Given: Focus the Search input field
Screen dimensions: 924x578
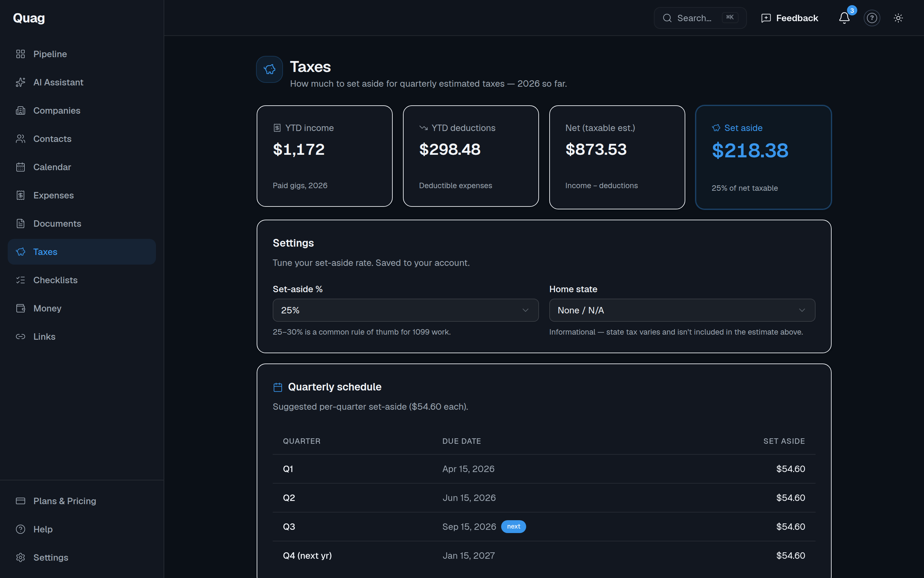Looking at the screenshot, I should pyautogui.click(x=700, y=18).
